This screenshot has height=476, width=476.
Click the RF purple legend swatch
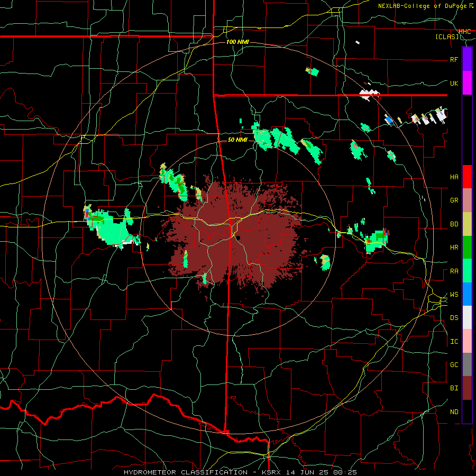point(467,59)
